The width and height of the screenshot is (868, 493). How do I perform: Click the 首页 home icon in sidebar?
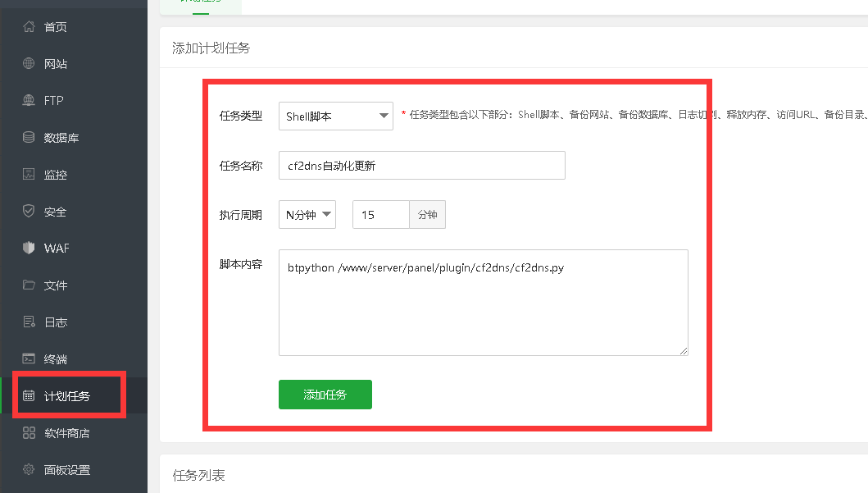click(29, 27)
